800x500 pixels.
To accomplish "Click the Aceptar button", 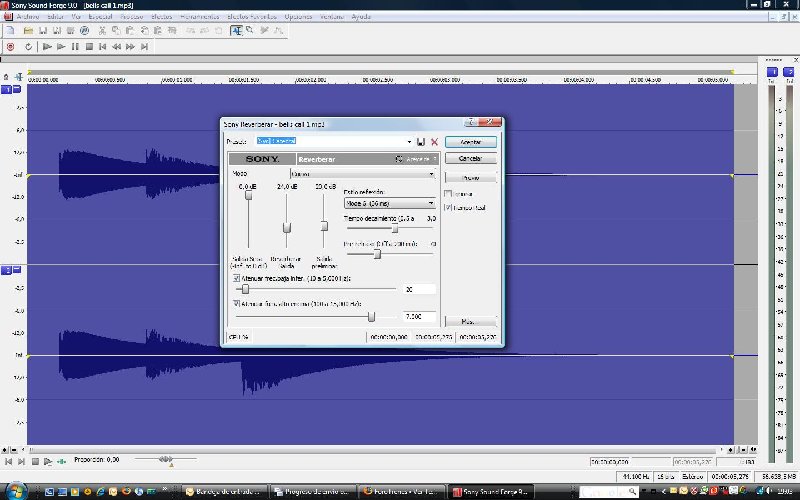I will [x=470, y=142].
